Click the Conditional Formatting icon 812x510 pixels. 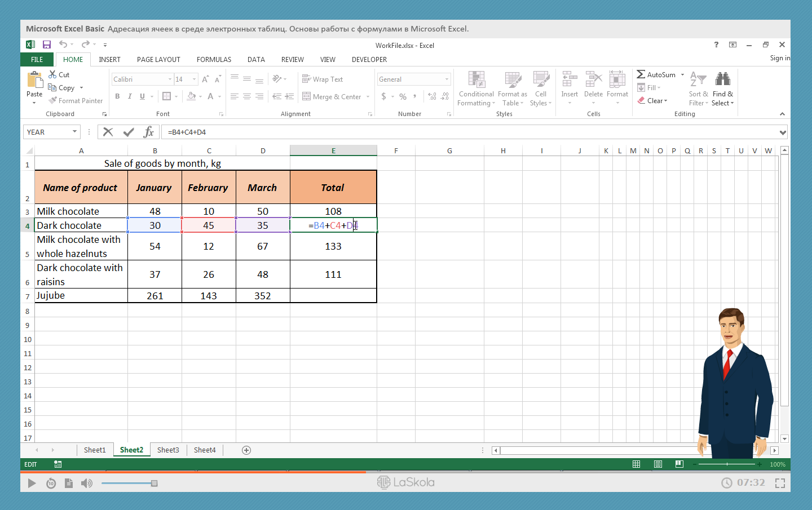[476, 80]
